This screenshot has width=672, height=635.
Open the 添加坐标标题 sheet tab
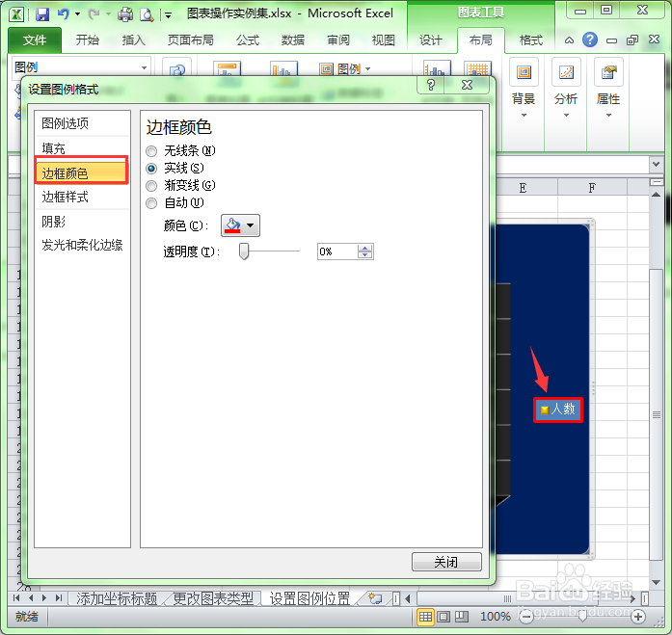(117, 598)
